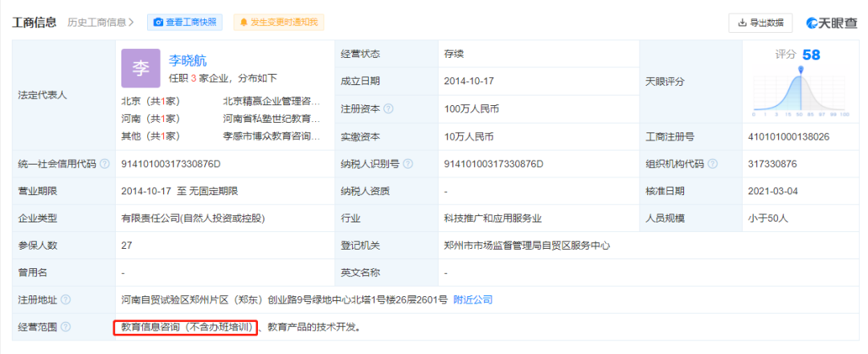Open 历史工商信息 link
The image size is (868, 354).
coord(100,22)
